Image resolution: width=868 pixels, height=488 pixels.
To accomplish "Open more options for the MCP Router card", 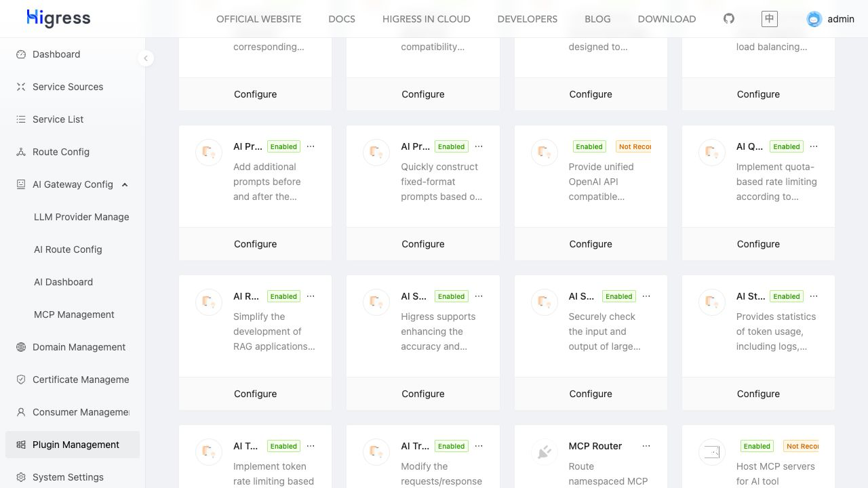I will coord(646,446).
